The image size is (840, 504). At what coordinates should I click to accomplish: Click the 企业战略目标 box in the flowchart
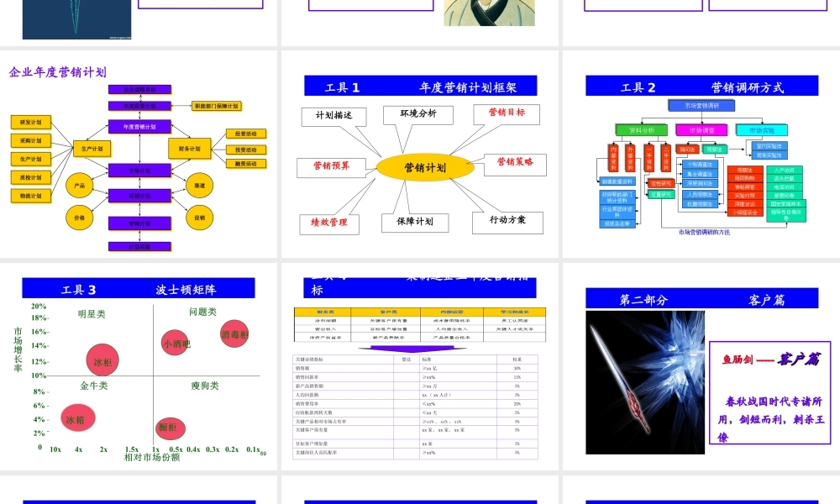(140, 90)
